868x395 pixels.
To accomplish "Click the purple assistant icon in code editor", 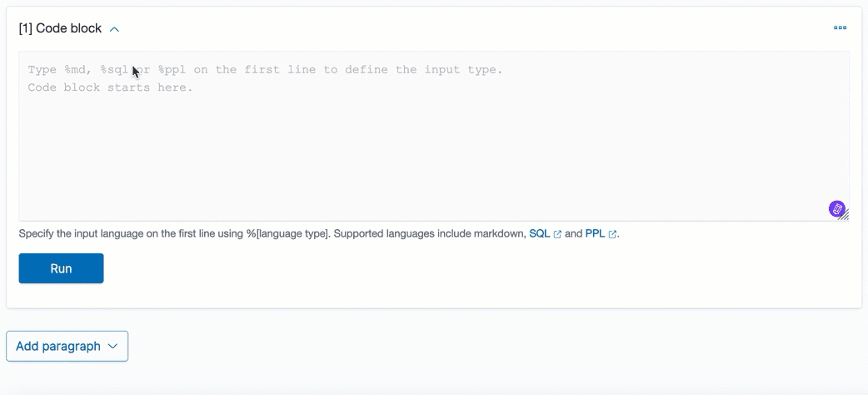I will (x=836, y=208).
